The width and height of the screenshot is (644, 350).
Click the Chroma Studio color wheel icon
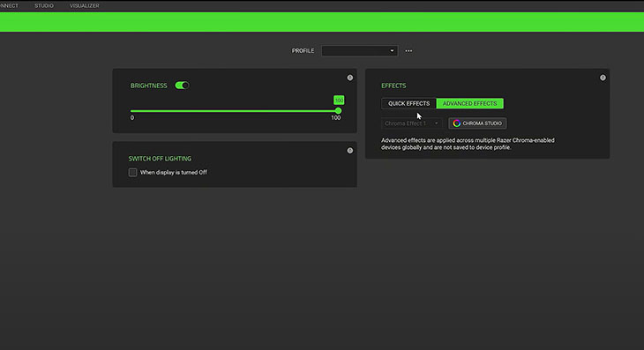click(456, 123)
